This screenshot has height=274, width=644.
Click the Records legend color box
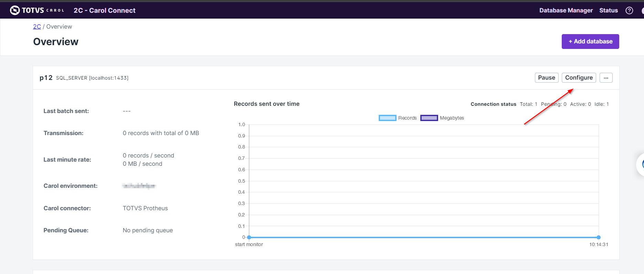[387, 118]
